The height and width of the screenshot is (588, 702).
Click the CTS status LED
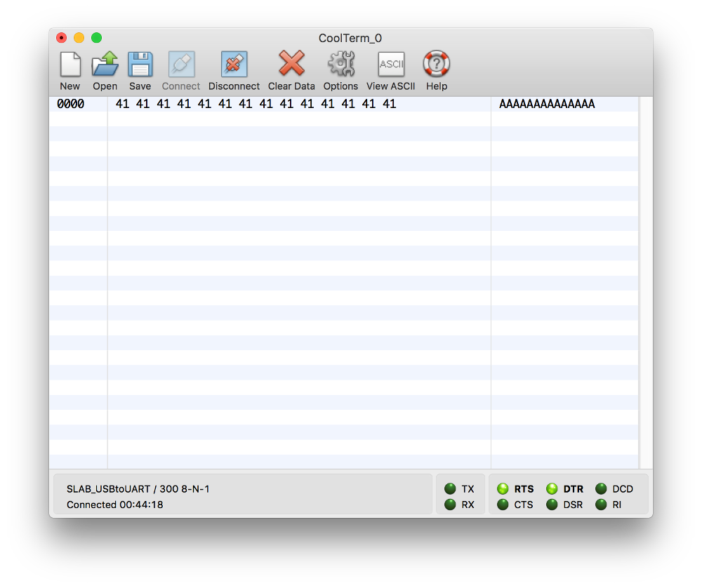pyautogui.click(x=503, y=505)
